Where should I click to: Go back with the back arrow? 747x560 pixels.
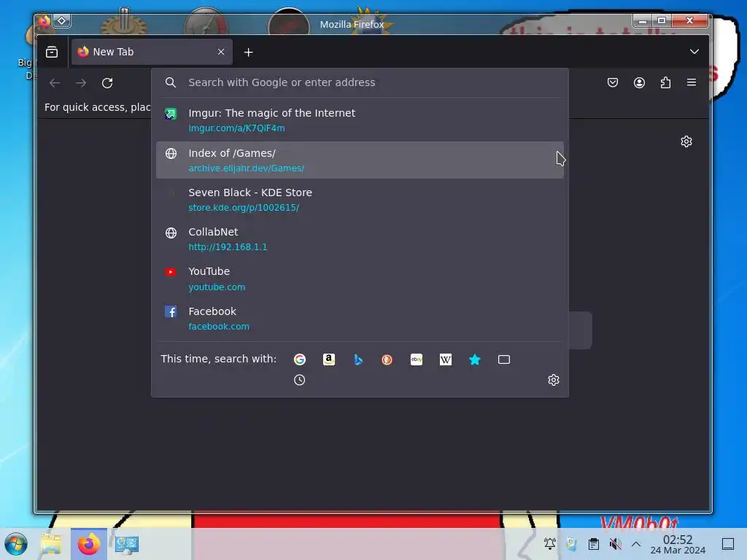(55, 83)
